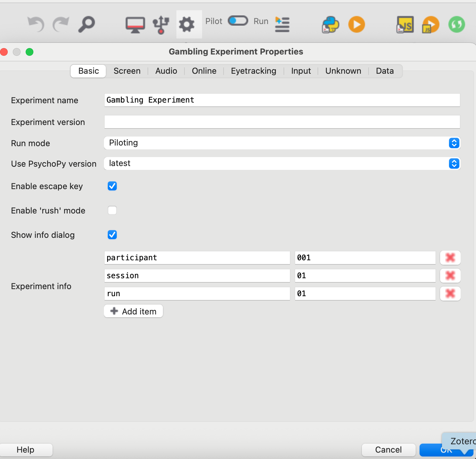This screenshot has height=459, width=476.
Task: Open the Run mode Piloting dropdown
Action: (x=282, y=143)
